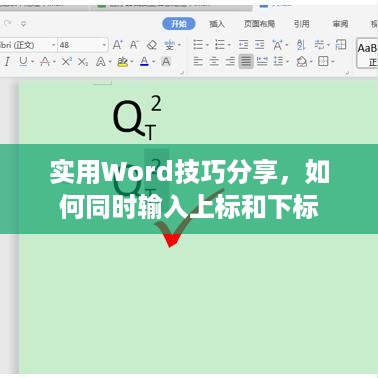Expand the paragraph marks dropdown arrow
The image size is (378, 378).
click(x=328, y=45)
